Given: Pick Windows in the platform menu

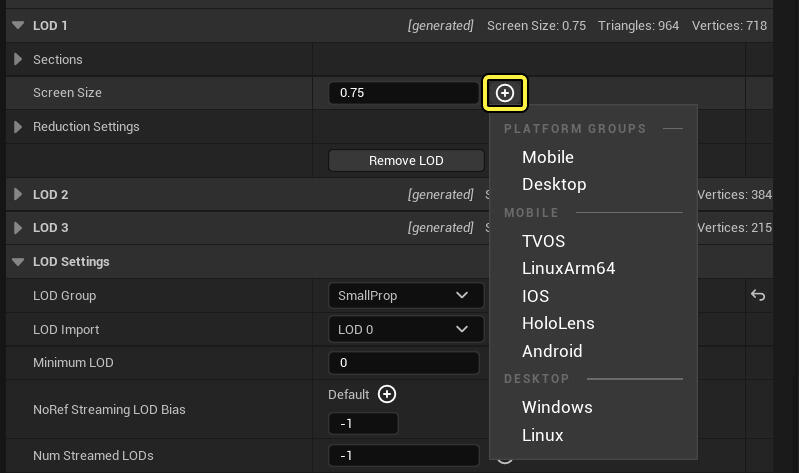Looking at the screenshot, I should pos(557,407).
